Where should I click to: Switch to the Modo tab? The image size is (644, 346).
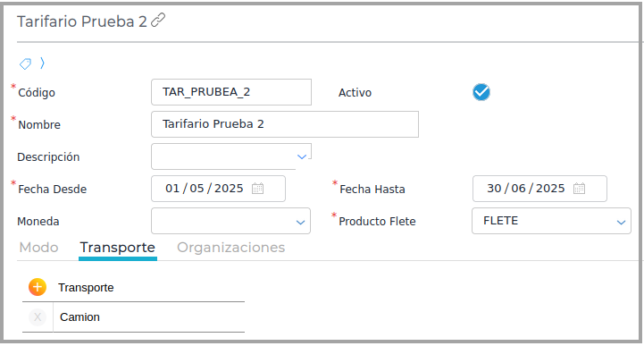point(38,248)
